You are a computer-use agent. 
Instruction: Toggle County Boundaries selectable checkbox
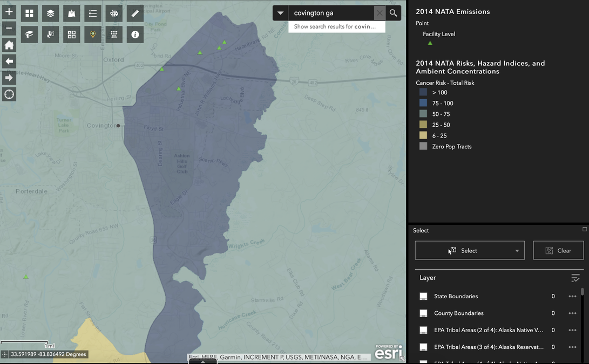pos(423,313)
